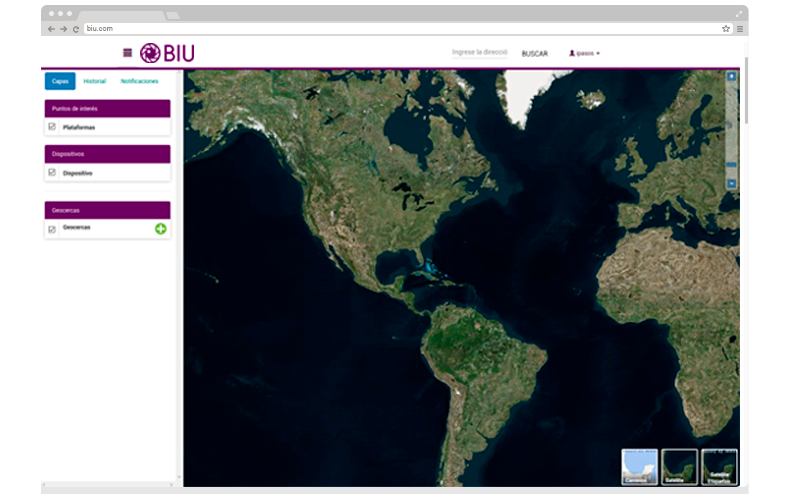Click the BIU logo
790x494 pixels.
tap(167, 53)
